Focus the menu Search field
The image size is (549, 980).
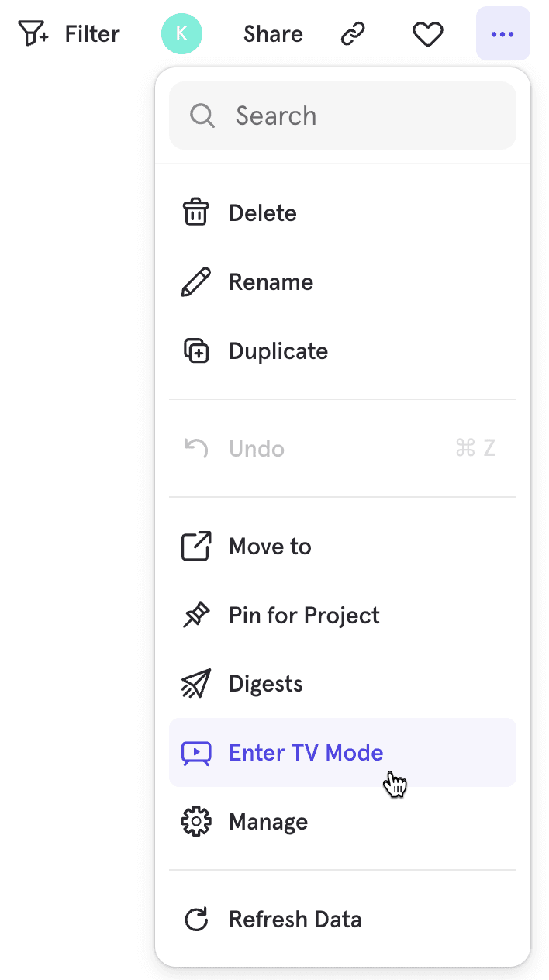tap(357, 116)
